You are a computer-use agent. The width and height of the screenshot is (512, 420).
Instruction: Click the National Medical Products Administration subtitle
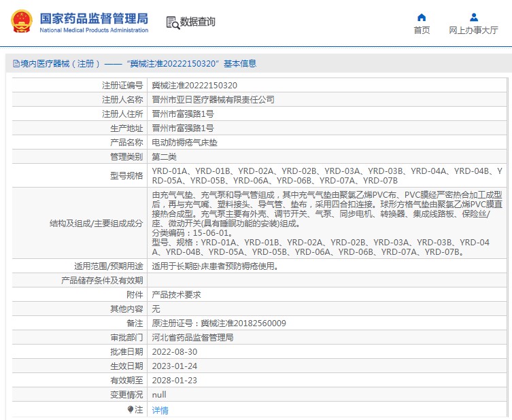[94, 31]
